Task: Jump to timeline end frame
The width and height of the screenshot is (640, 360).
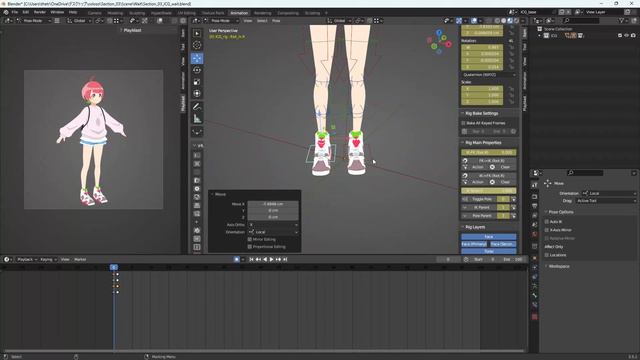Action: coord(285,260)
